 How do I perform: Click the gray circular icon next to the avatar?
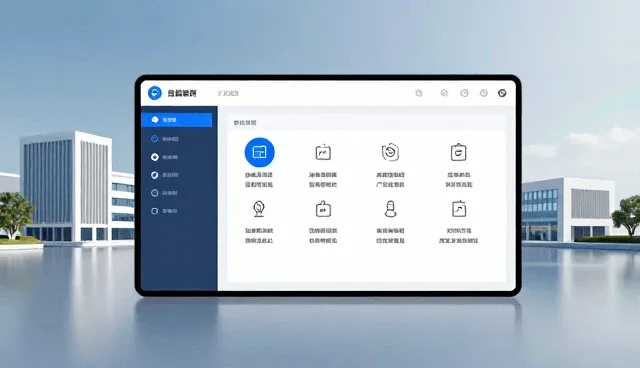pyautogui.click(x=484, y=93)
